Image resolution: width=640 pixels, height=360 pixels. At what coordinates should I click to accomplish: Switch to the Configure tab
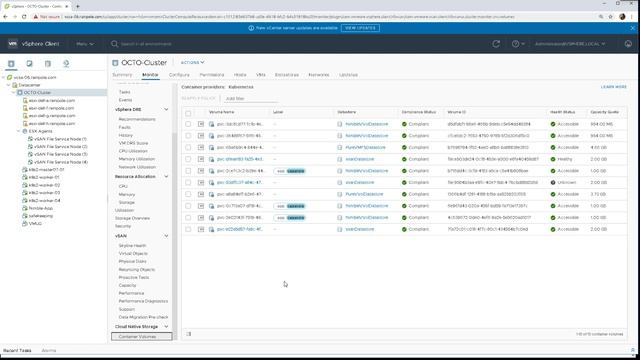point(179,75)
